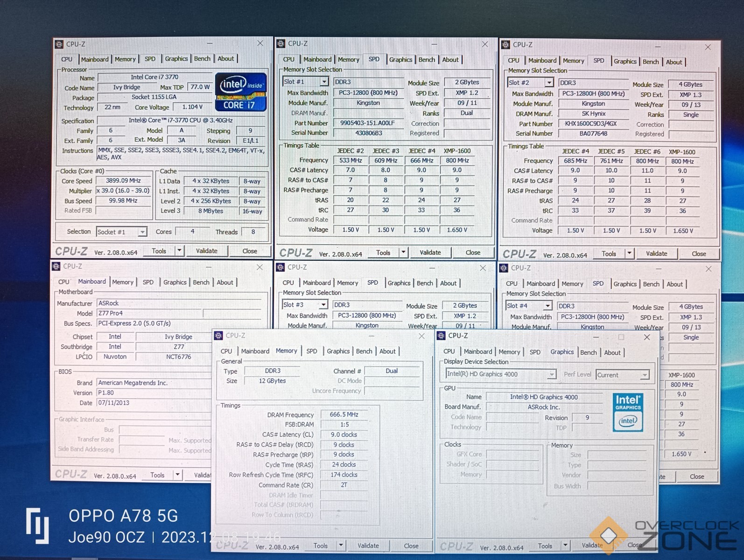Click the FSB:DRAM 1:5 field
The image size is (744, 560).
pyautogui.click(x=344, y=425)
